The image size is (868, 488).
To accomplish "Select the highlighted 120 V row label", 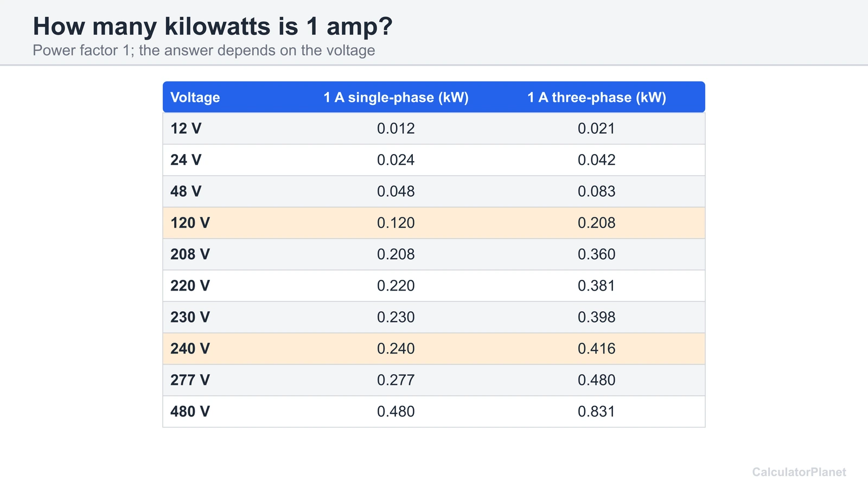I will [190, 223].
